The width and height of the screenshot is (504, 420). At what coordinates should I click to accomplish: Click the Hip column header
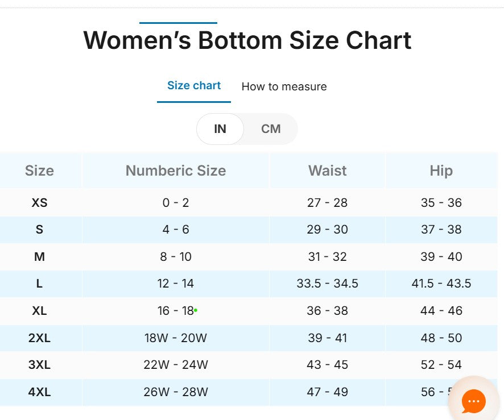(441, 171)
